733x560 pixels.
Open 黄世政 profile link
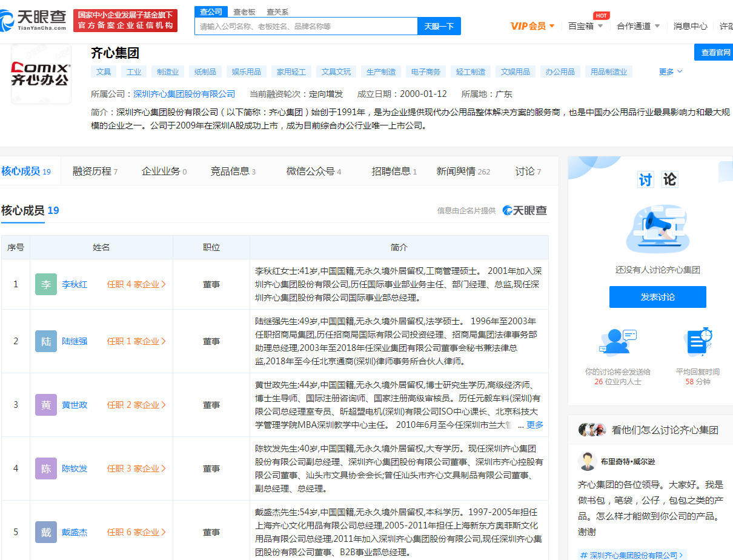pyautogui.click(x=75, y=405)
